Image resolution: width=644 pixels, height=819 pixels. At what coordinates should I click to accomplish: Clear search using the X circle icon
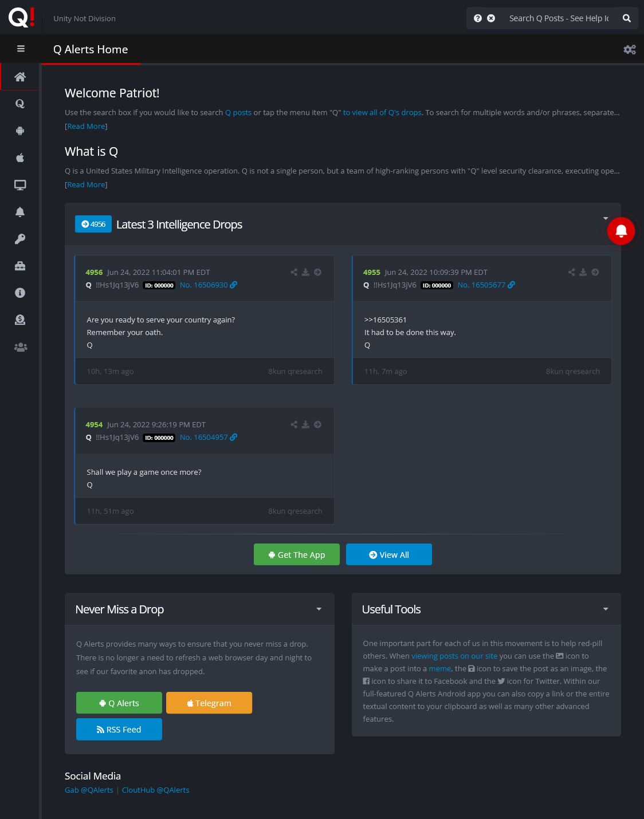tap(491, 18)
